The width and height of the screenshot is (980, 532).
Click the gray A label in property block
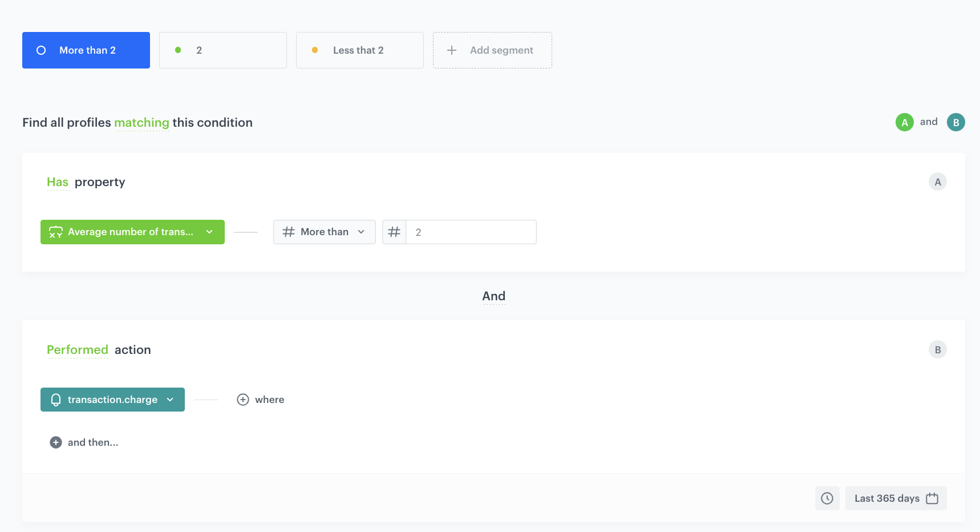(937, 182)
